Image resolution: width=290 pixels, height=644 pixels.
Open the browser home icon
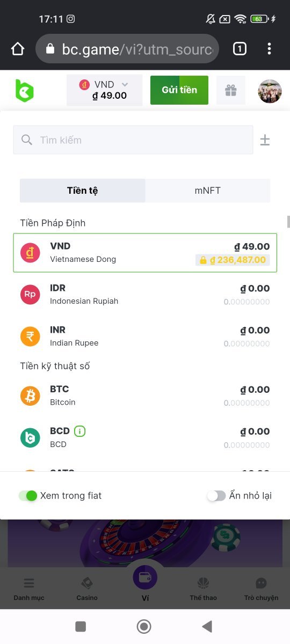pyautogui.click(x=18, y=49)
